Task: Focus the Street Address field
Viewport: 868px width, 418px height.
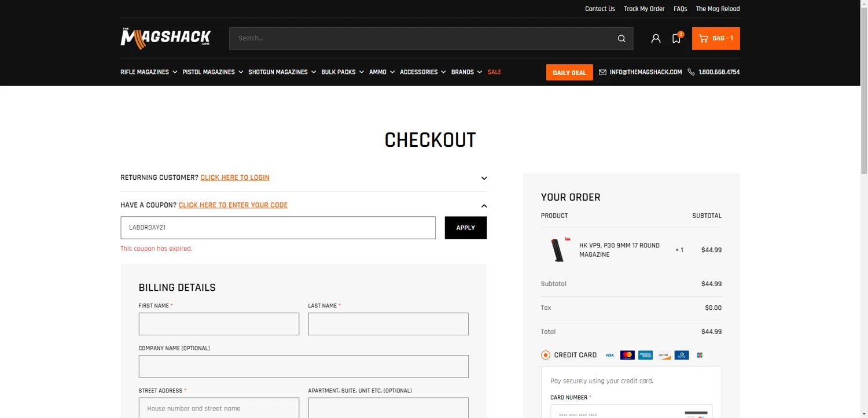Action: tap(219, 408)
